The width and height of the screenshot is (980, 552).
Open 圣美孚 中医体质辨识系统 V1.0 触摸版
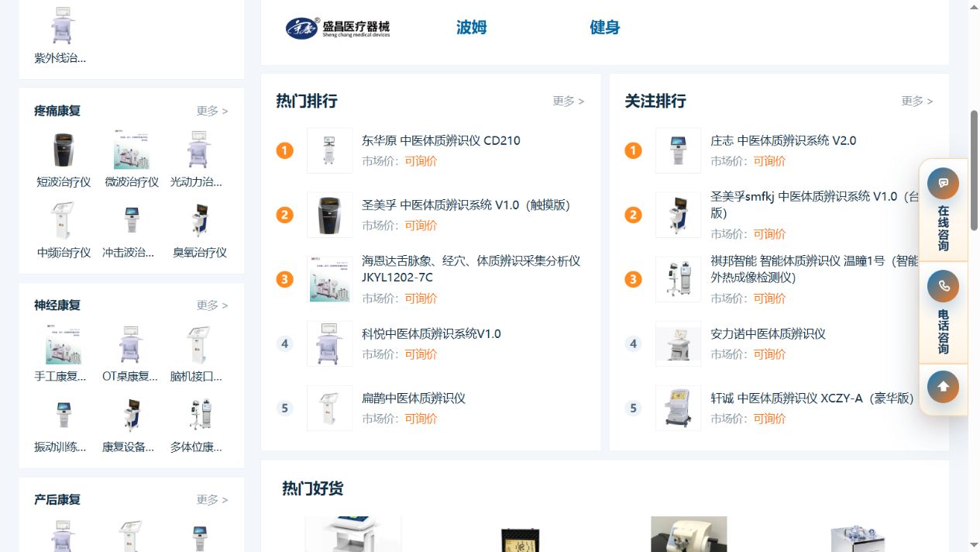click(x=466, y=205)
